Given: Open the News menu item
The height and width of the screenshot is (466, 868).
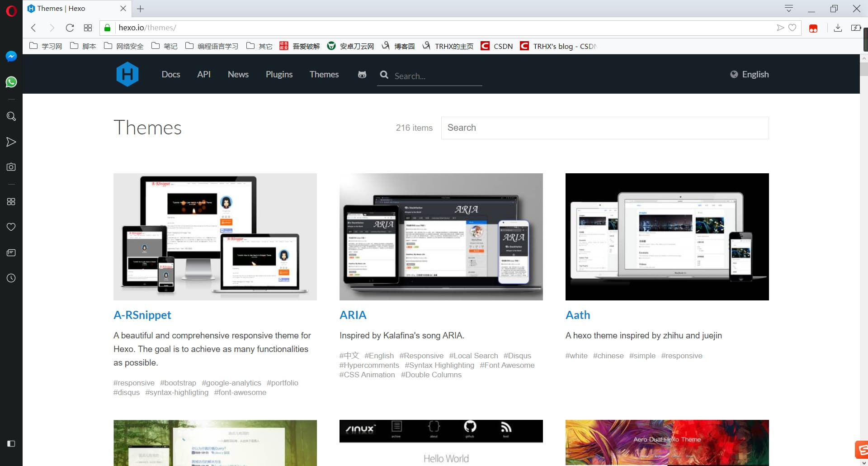Looking at the screenshot, I should pyautogui.click(x=238, y=74).
